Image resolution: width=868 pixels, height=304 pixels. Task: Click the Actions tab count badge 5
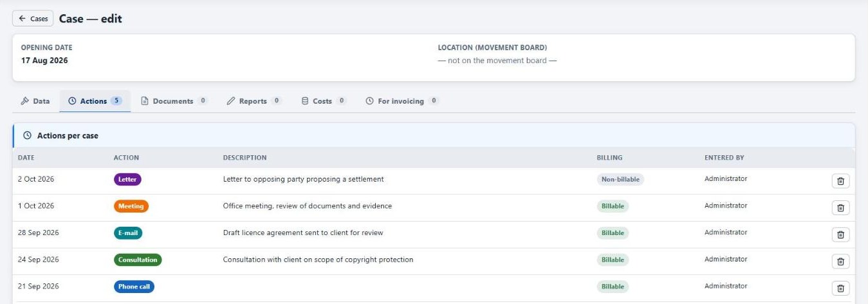pyautogui.click(x=116, y=100)
